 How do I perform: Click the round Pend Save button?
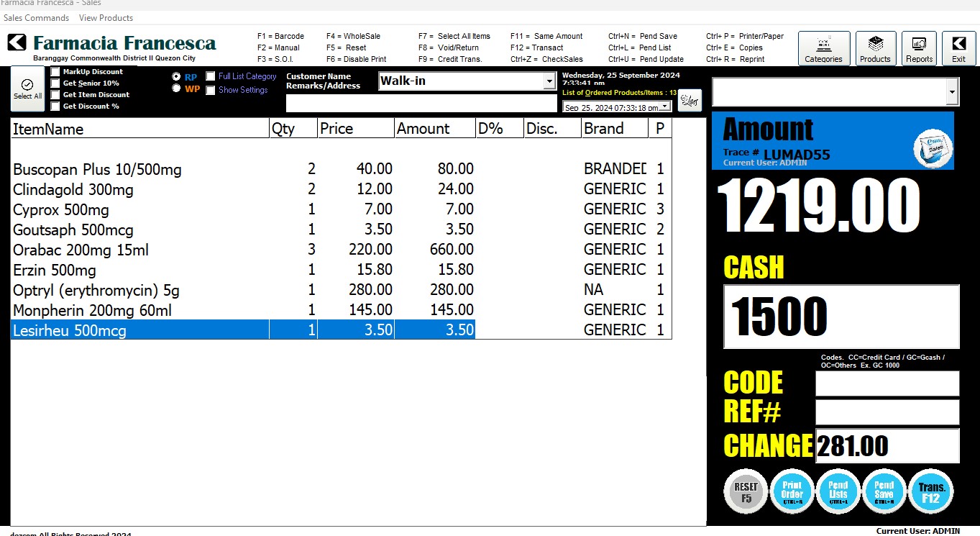884,491
